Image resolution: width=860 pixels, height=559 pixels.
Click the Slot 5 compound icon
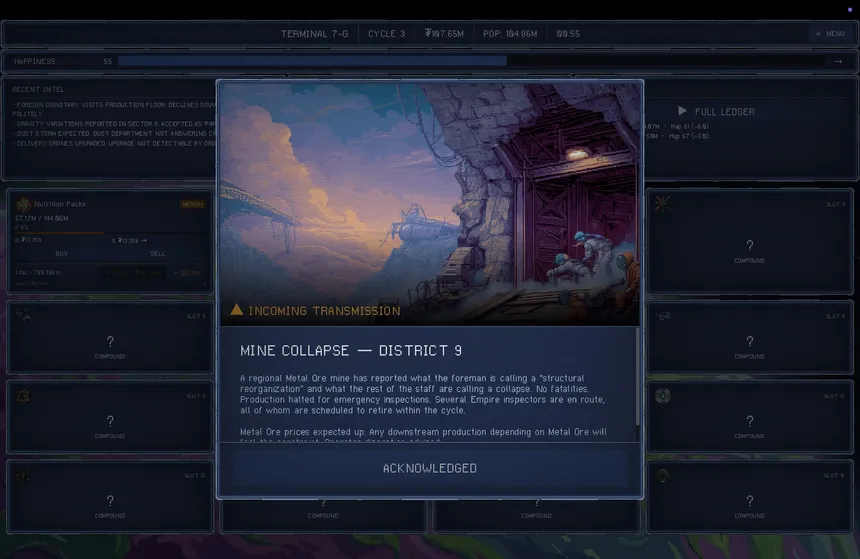[23, 316]
